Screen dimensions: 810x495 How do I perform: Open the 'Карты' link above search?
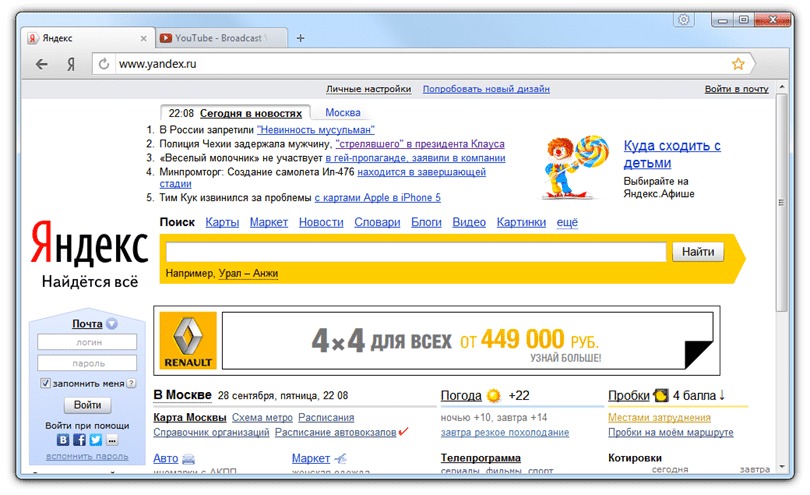coord(221,222)
